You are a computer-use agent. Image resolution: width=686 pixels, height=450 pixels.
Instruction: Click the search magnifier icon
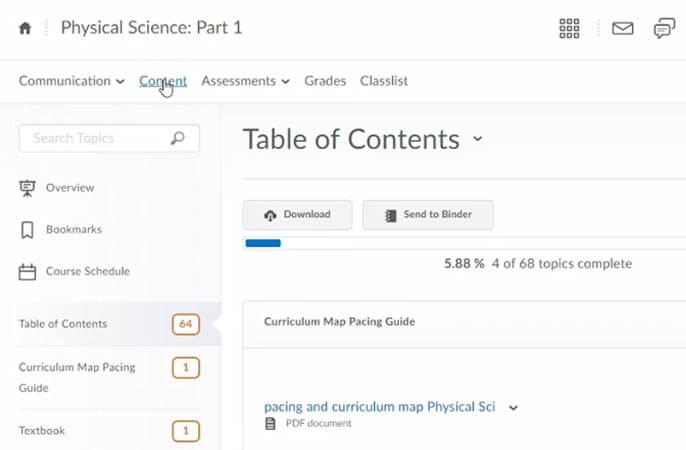(178, 138)
